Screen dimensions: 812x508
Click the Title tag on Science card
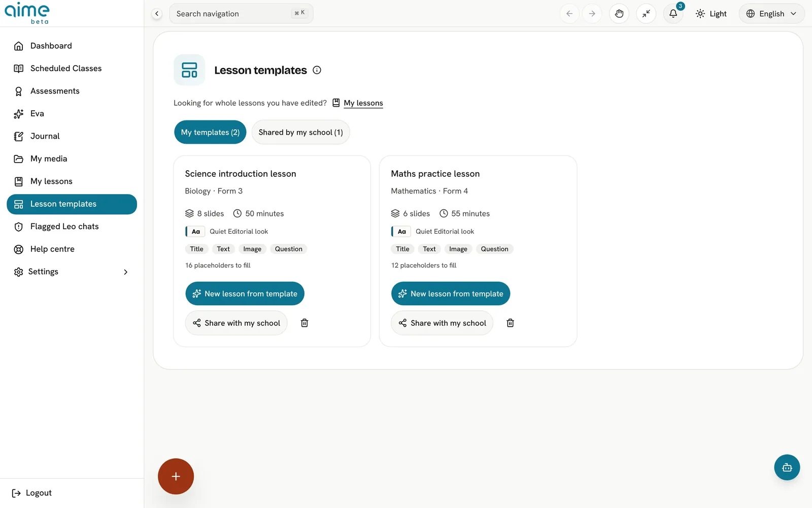(x=197, y=249)
